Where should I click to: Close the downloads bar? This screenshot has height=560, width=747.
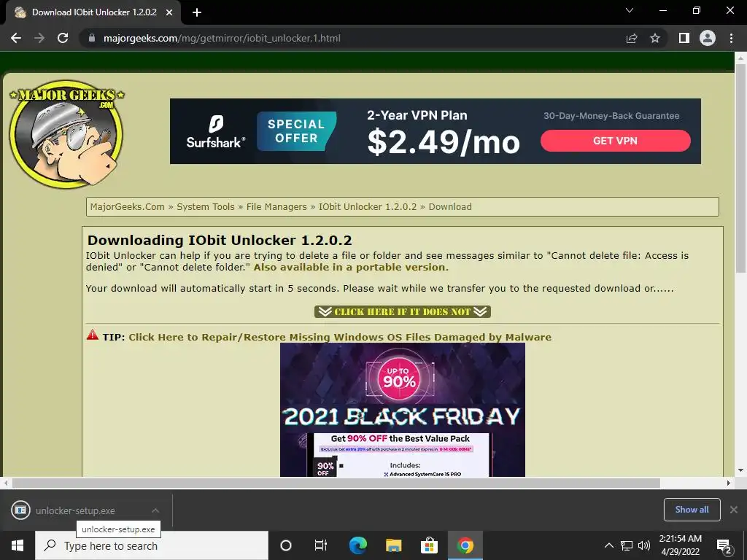(734, 510)
